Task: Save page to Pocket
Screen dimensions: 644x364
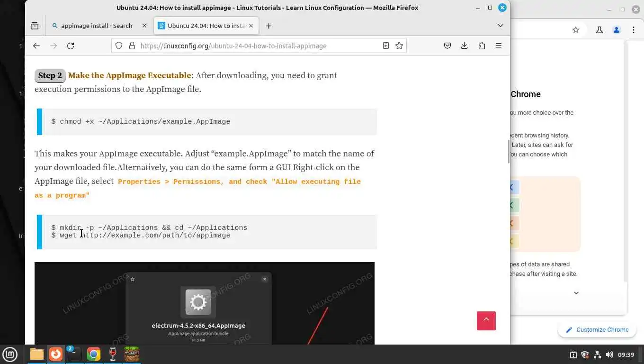Action: tap(447, 45)
